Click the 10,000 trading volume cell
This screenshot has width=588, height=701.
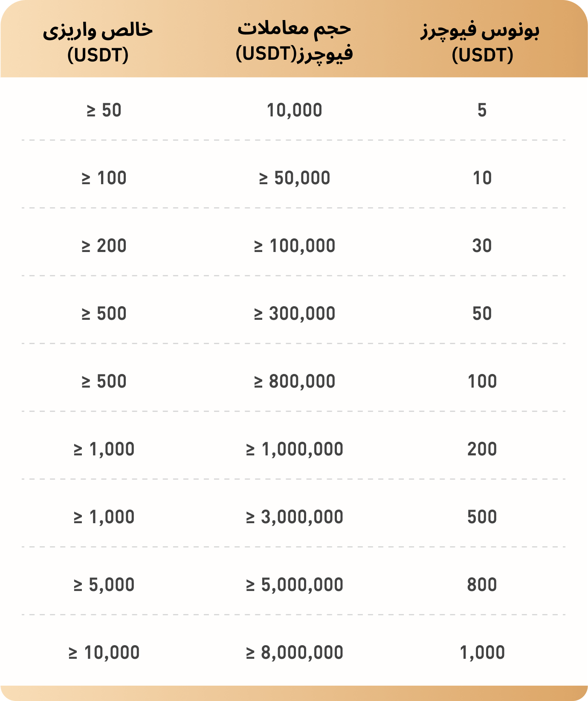(x=294, y=110)
